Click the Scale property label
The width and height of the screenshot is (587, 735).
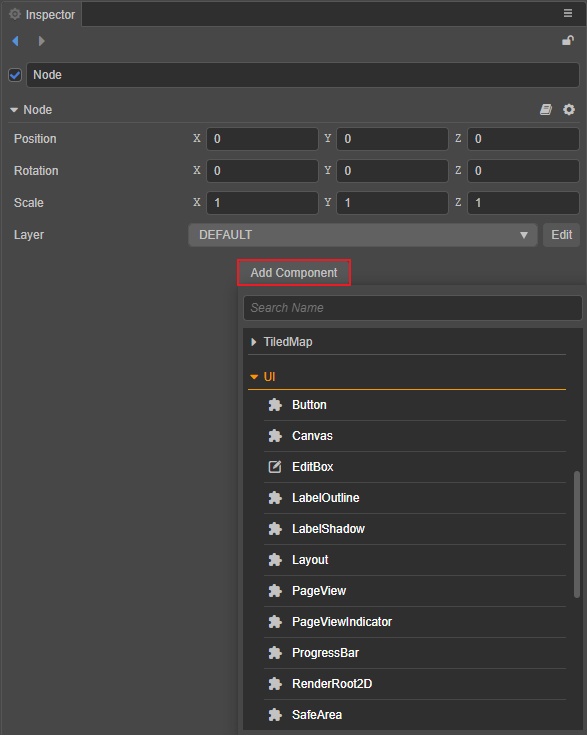29,203
